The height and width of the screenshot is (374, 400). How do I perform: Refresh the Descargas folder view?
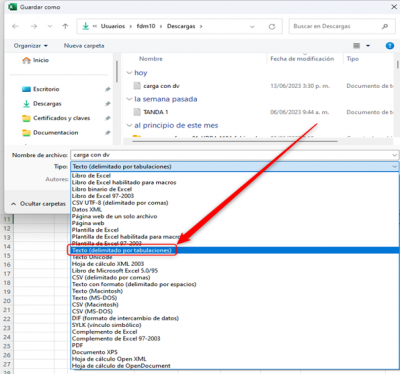pos(272,27)
